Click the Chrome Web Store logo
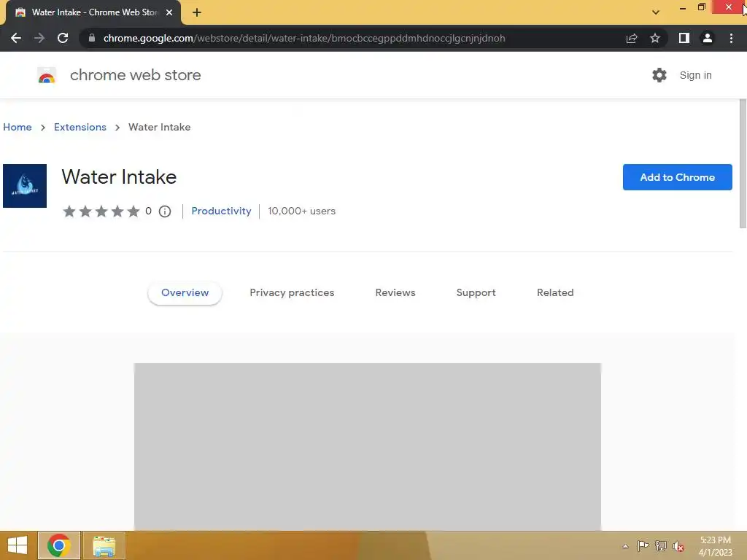 pyautogui.click(x=47, y=75)
